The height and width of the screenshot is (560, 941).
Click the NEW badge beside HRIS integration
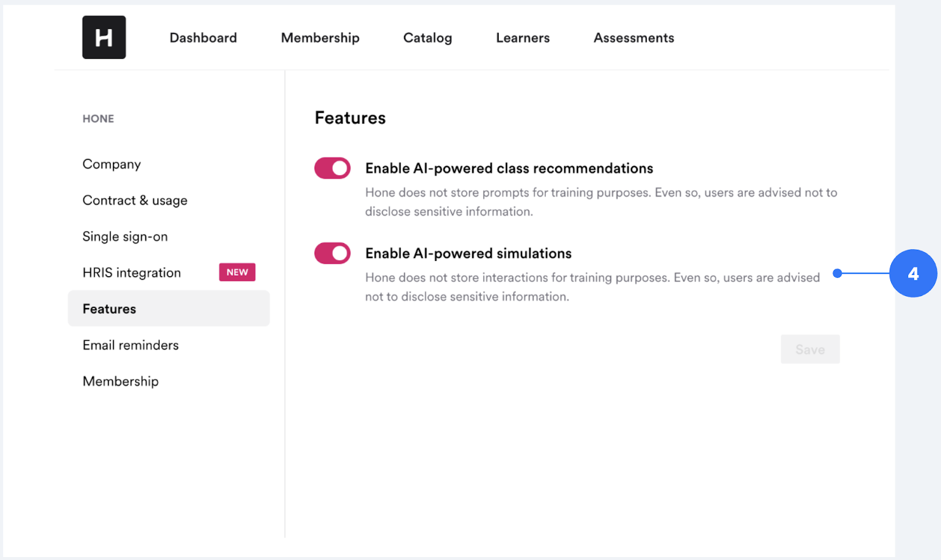coord(237,273)
